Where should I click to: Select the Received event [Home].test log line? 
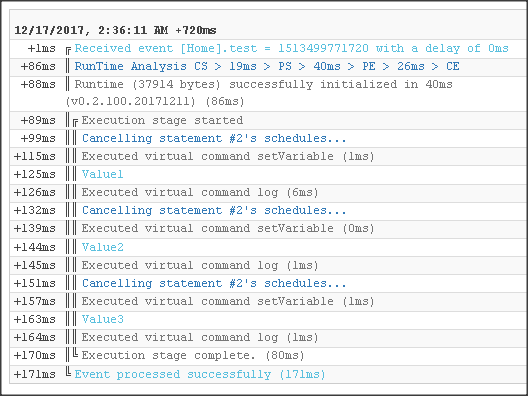point(291,48)
